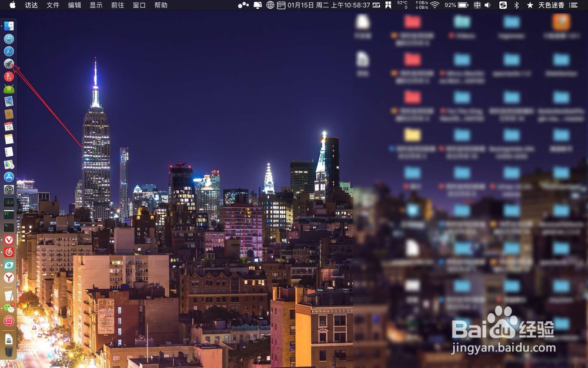This screenshot has width=588, height=368.
Task: Click the network speed 0B/s indicator
Action: (422, 5)
